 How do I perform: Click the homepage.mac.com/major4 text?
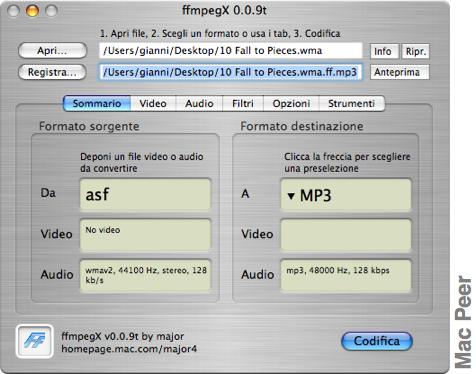click(129, 349)
